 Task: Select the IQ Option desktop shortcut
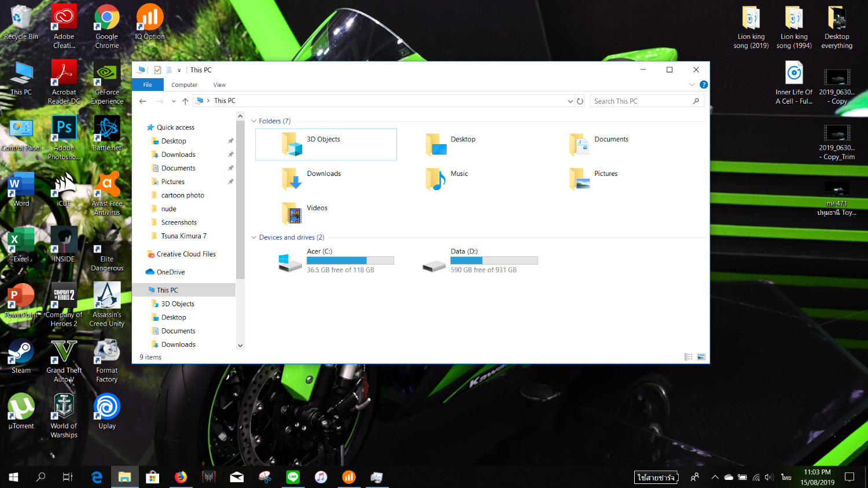(x=150, y=22)
